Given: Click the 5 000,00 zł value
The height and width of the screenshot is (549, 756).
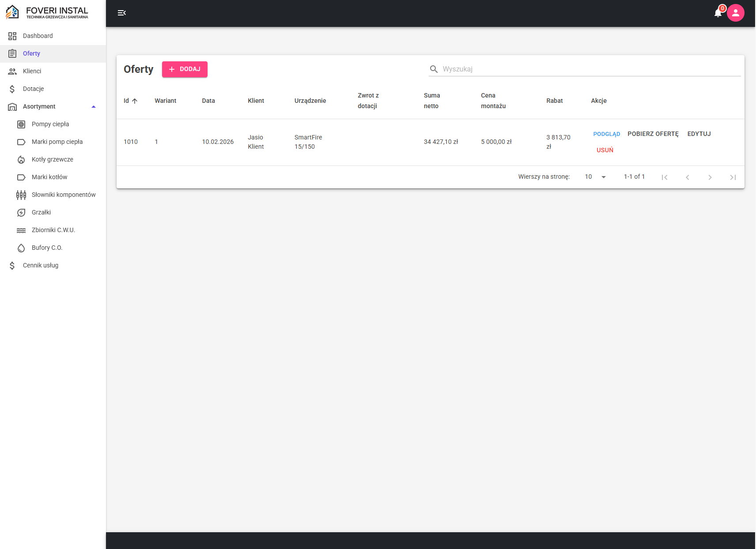Looking at the screenshot, I should point(496,142).
